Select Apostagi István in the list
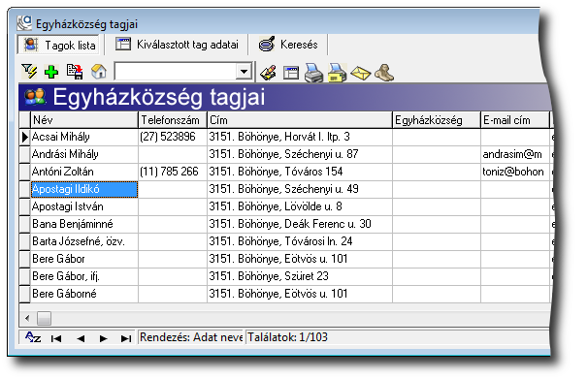The height and width of the screenshot is (379, 588). [84, 206]
